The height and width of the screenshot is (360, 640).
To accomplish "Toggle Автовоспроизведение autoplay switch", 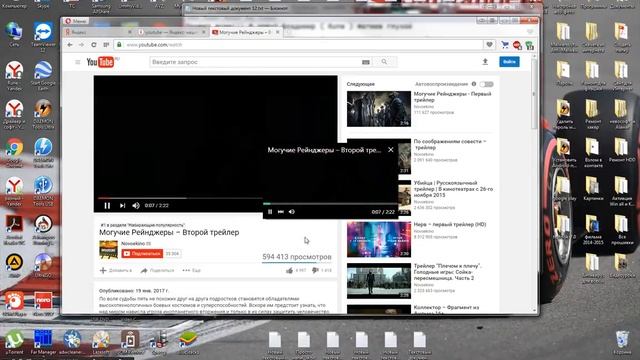I will point(486,84).
